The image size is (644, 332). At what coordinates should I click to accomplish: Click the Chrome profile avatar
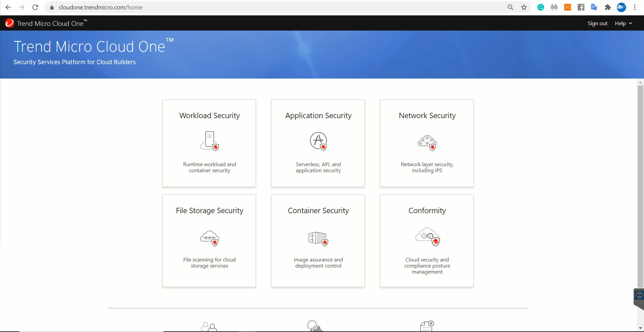click(621, 7)
